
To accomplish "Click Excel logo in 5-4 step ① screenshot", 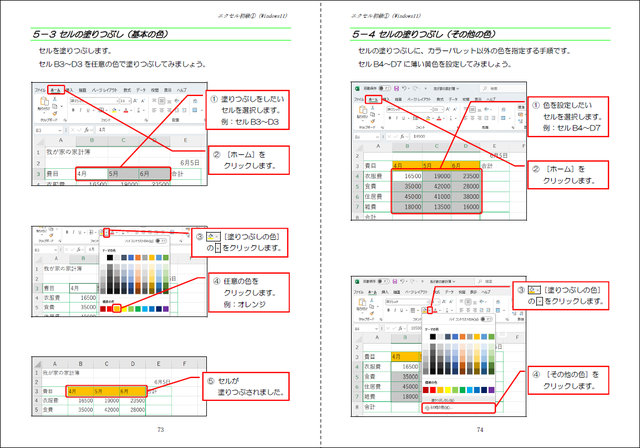I will 357,89.
